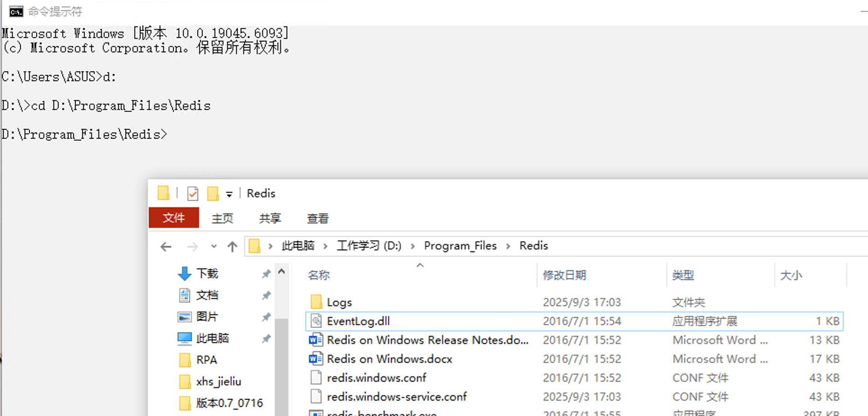Viewport: 868px width, 416px height.
Task: Open 图片 in the navigation pane
Action: tap(207, 317)
